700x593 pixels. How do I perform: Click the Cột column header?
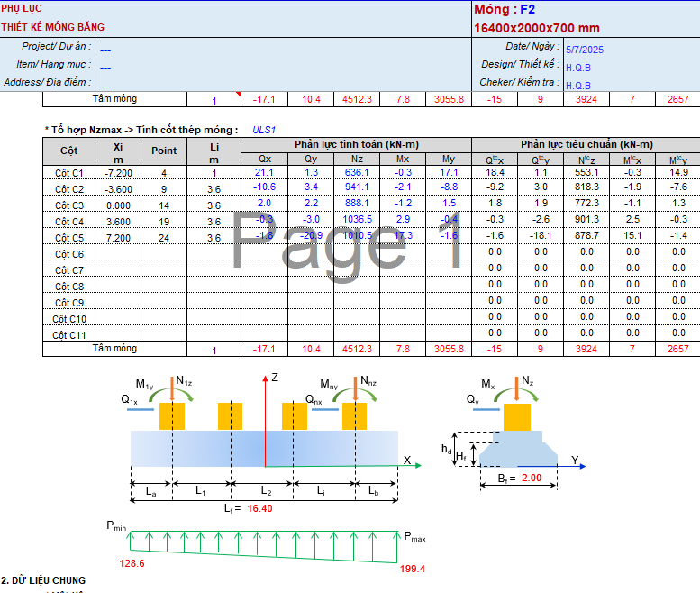[68, 151]
